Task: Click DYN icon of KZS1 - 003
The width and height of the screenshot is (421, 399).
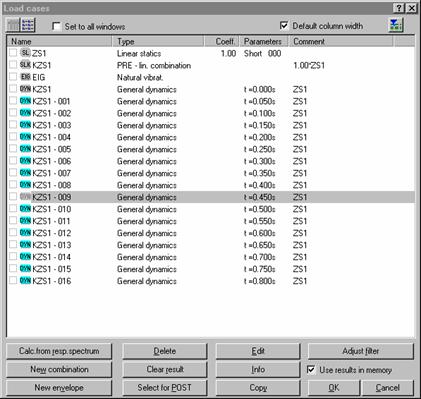Action: tap(25, 125)
